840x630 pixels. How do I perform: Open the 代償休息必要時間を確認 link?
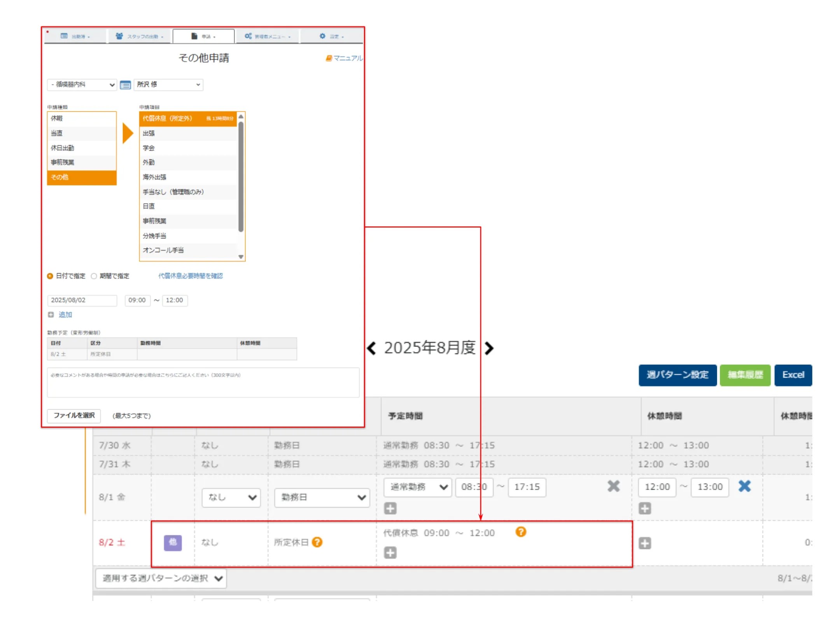(190, 276)
